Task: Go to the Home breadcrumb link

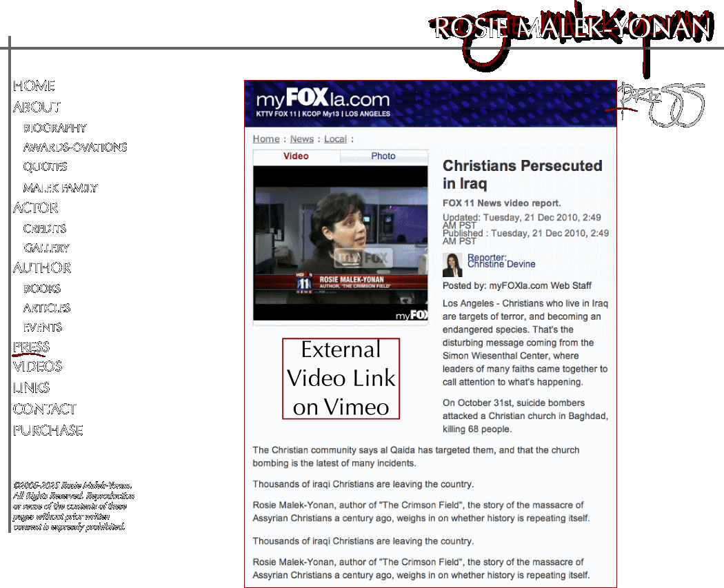Action: click(266, 139)
